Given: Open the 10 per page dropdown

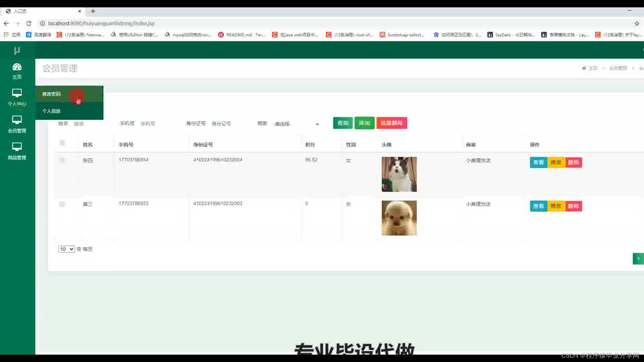Looking at the screenshot, I should 66,249.
